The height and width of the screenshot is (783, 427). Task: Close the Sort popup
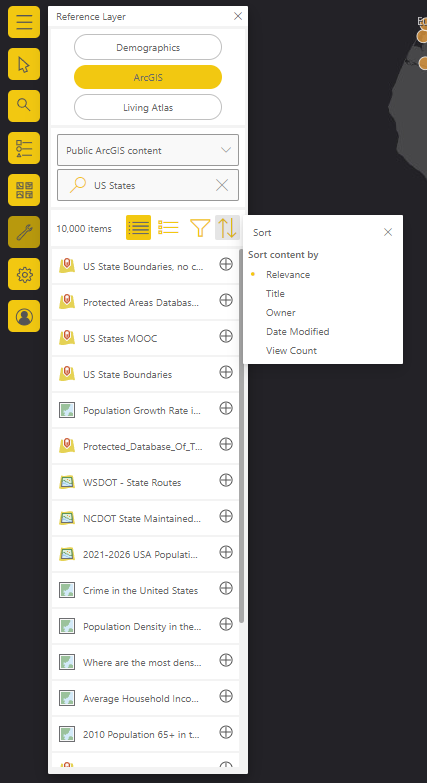388,232
